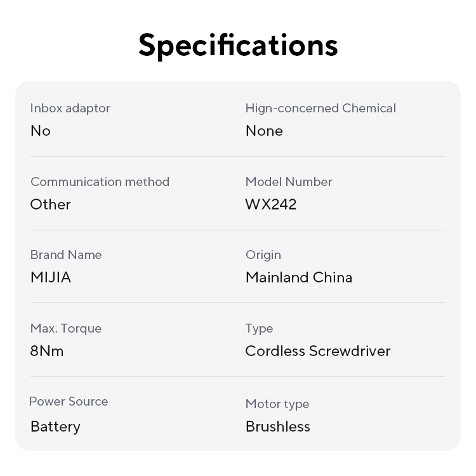The image size is (476, 476).
Task: Click the Max. Torque label
Action: click(x=66, y=328)
